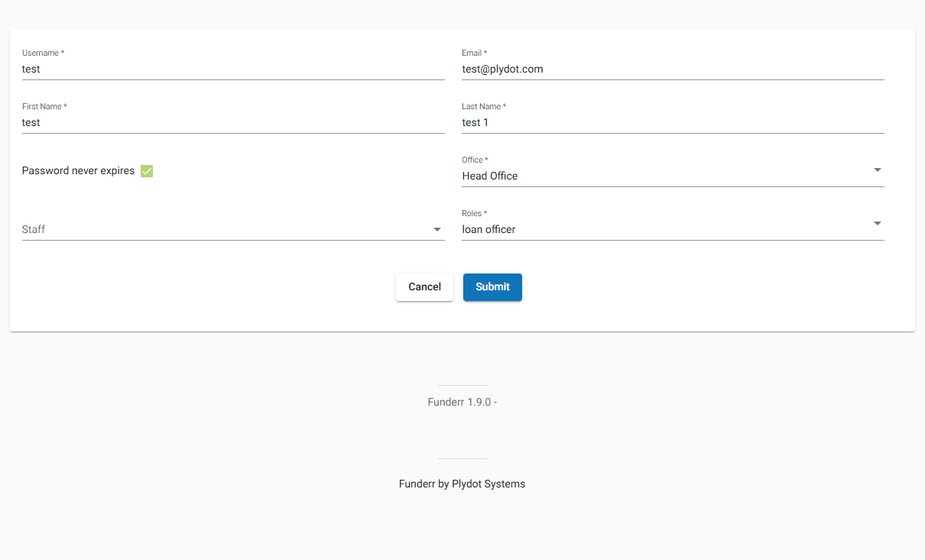Submit the user form

(x=492, y=286)
